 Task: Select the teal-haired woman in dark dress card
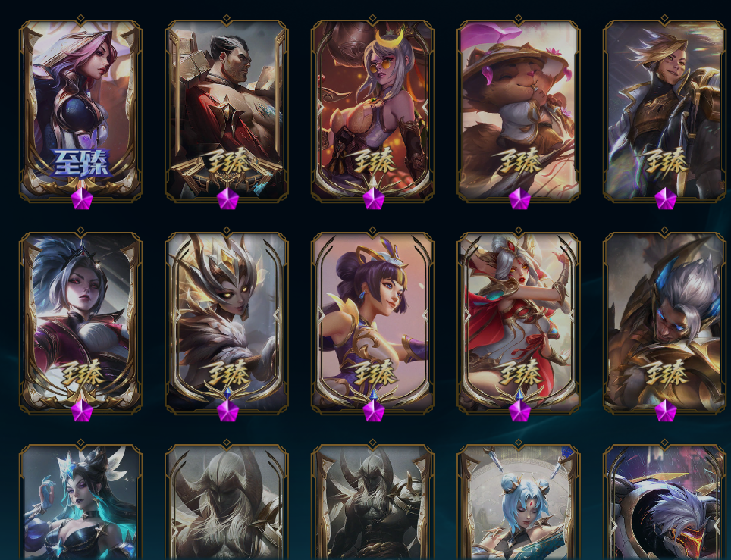80,502
